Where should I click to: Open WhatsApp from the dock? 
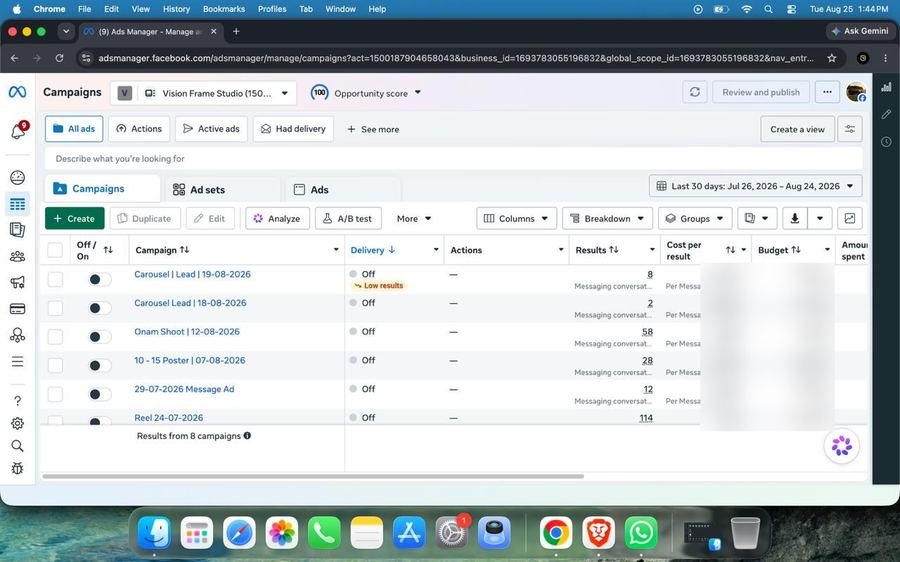click(641, 533)
